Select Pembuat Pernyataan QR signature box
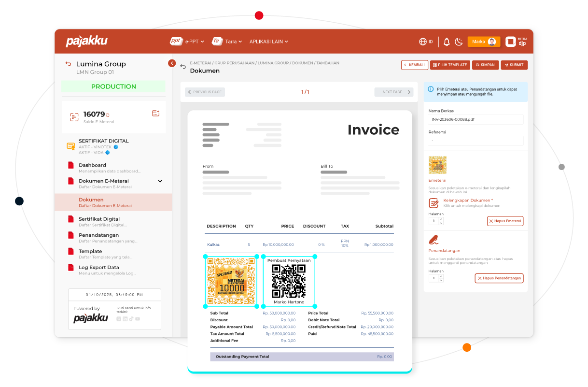The image size is (588, 387). [289, 281]
